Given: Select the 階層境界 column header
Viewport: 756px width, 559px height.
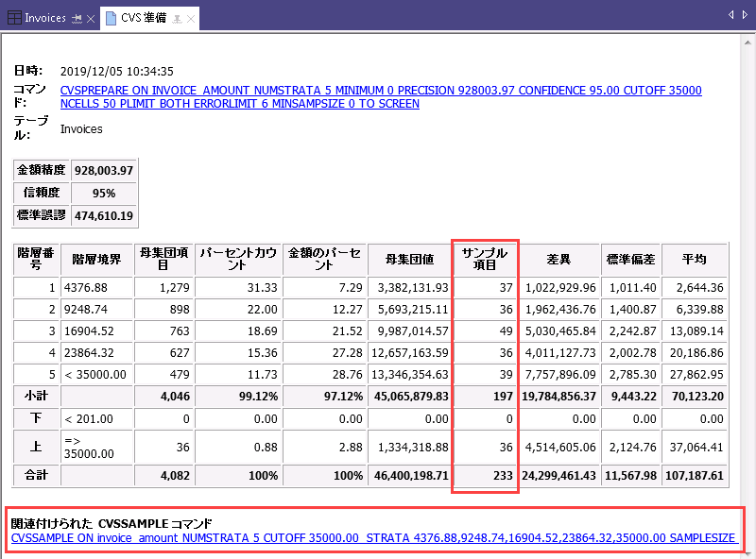Looking at the screenshot, I should point(96,260).
